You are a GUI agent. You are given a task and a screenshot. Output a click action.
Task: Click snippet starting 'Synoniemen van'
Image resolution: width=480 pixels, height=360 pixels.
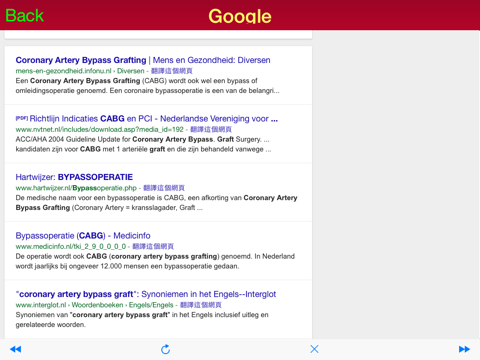142,320
